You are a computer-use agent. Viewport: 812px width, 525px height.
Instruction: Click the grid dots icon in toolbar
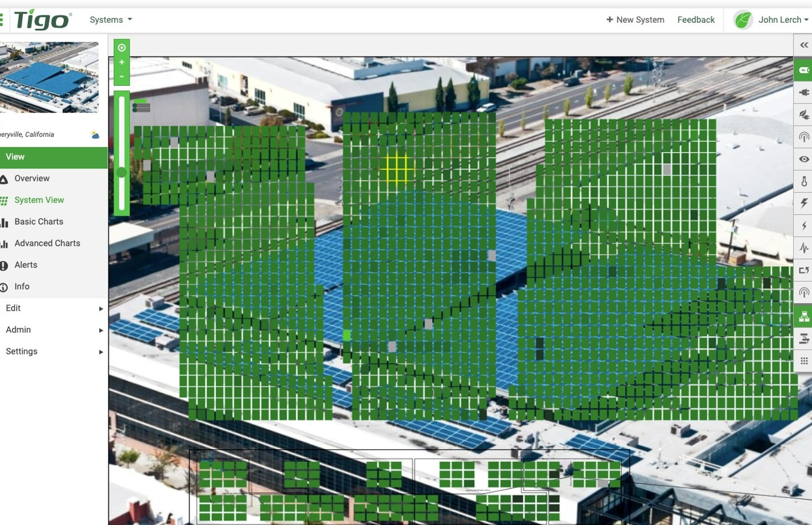point(804,361)
